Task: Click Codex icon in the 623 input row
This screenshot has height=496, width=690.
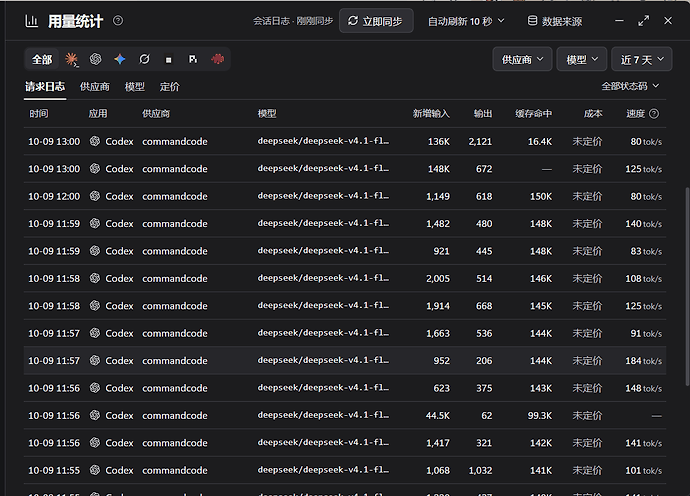Action: (95, 388)
